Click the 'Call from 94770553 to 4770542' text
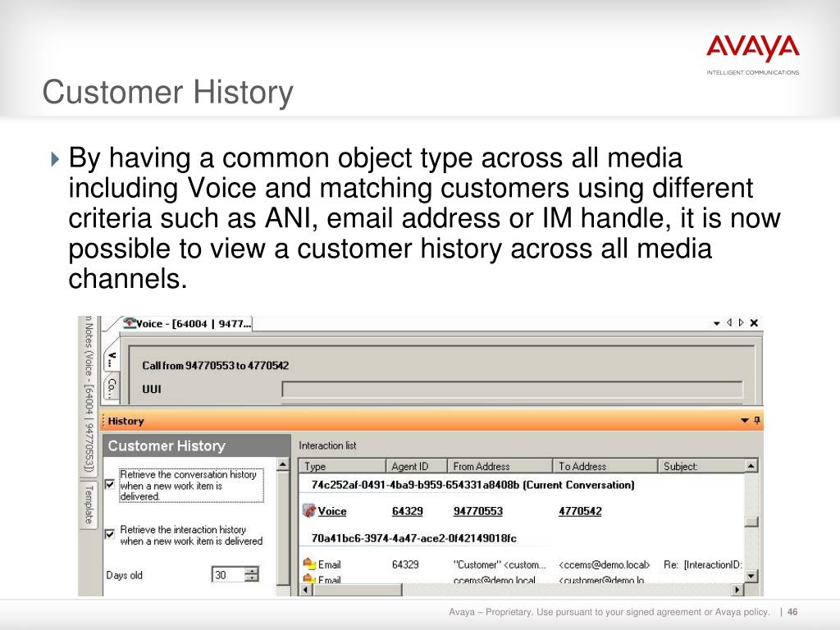This screenshot has height=630, width=840. pos(216,365)
